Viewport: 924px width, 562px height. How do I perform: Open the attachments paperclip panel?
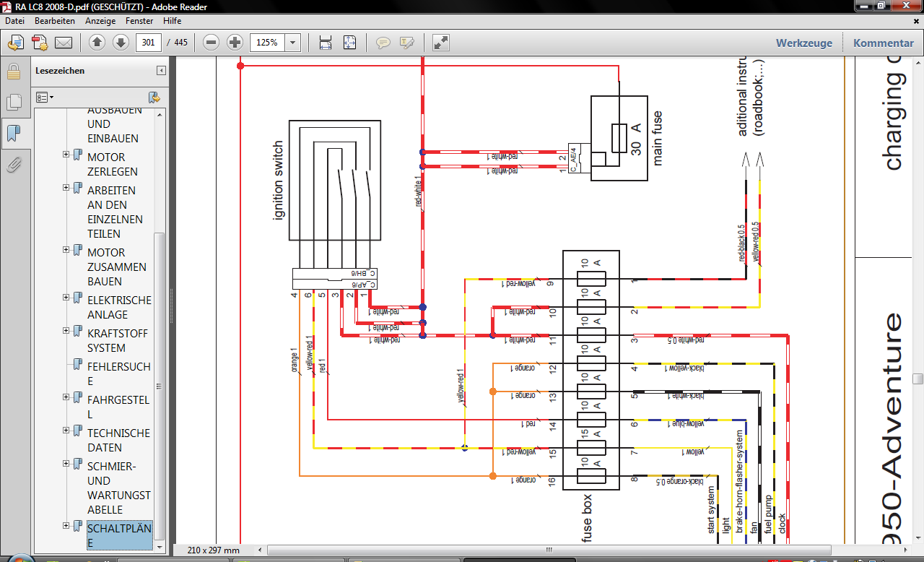(13, 165)
